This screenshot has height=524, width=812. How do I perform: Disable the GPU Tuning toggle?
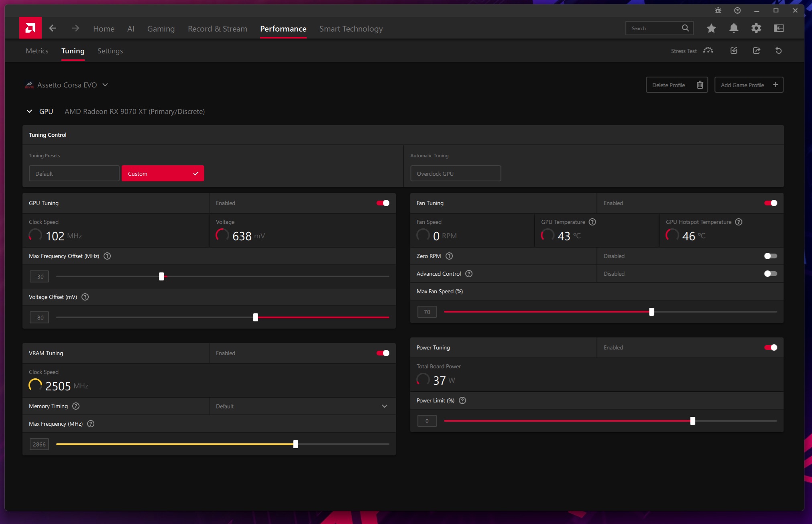tap(383, 203)
